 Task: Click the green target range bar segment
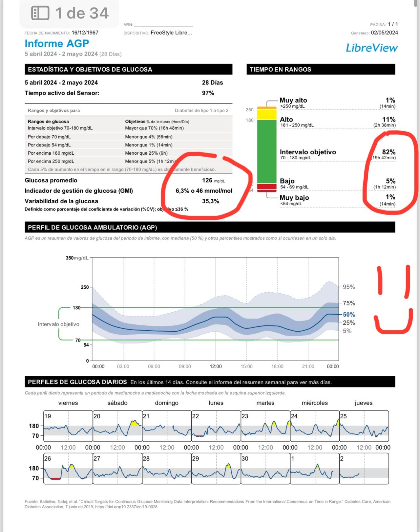coord(266,151)
